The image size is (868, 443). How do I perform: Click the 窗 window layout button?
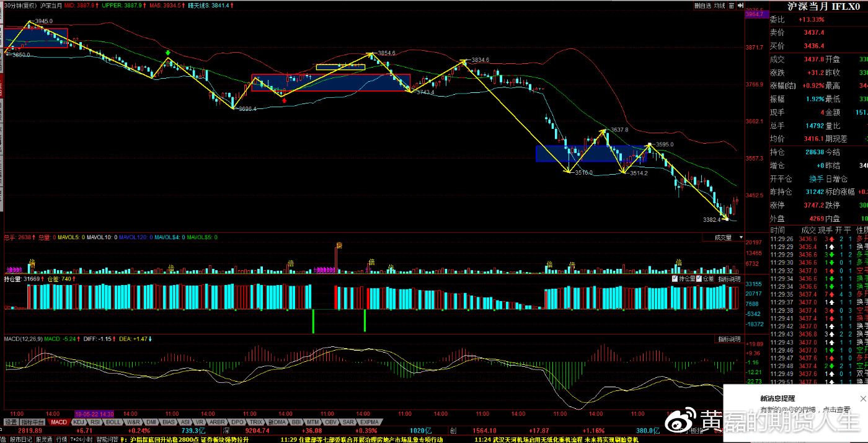point(732,6)
